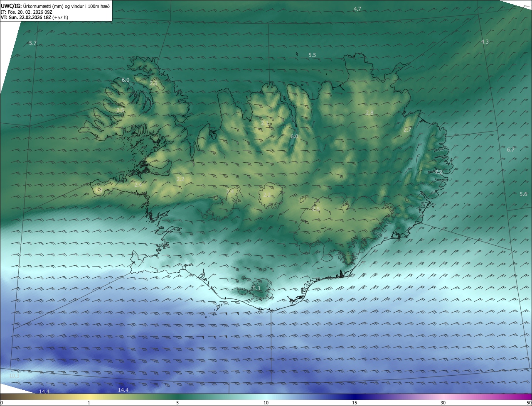Screen dimensions: 532x406
Task: Click the pale pink color bar section above 30
Action: (443, 396)
